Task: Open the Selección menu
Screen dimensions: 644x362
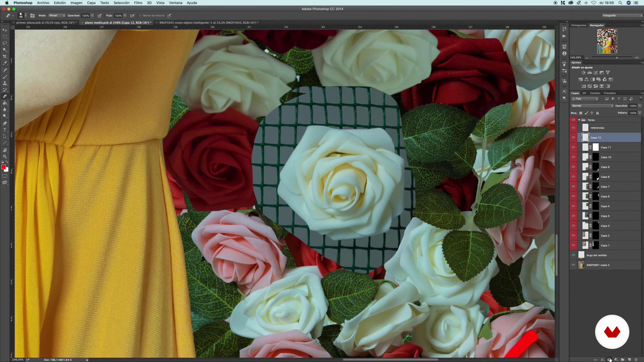Action: [x=121, y=3]
